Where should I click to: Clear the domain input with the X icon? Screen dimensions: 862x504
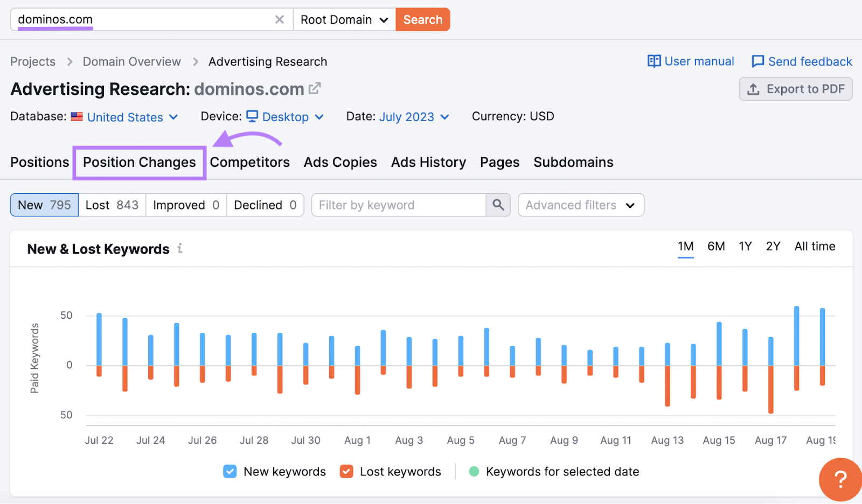point(280,19)
